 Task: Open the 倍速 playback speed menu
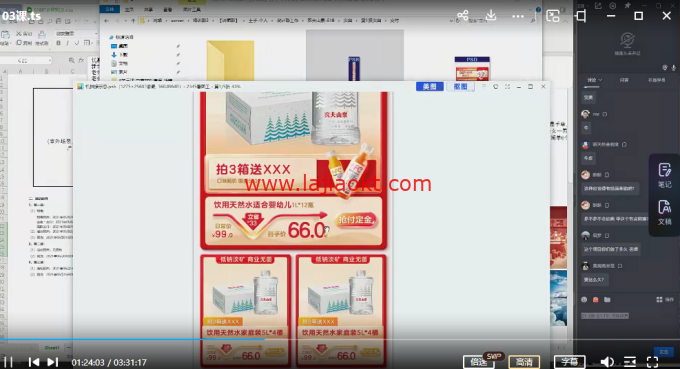click(478, 362)
